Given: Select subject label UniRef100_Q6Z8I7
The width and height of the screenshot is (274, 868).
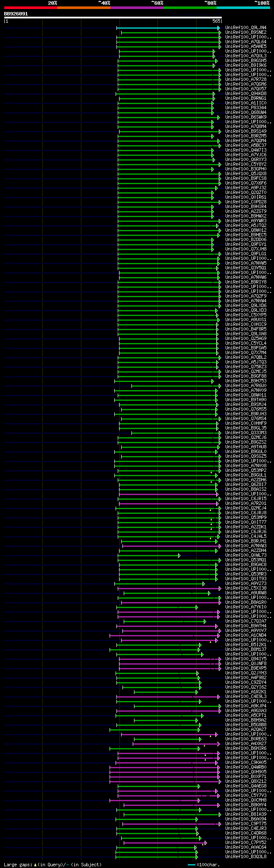Looking at the screenshot, I should tap(246, 485).
